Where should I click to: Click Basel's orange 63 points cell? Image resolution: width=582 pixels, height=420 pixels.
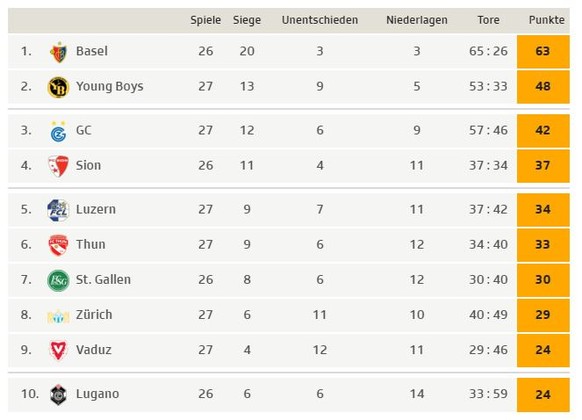pos(543,52)
